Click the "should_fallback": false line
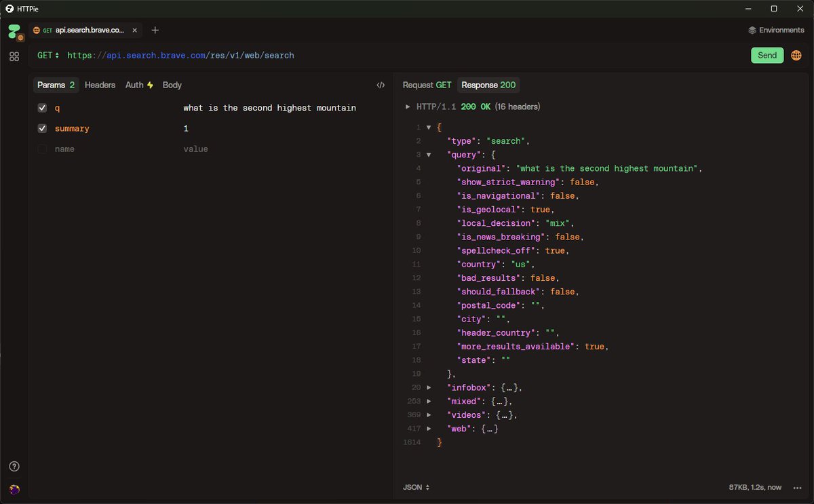This screenshot has width=814, height=504. 518,292
